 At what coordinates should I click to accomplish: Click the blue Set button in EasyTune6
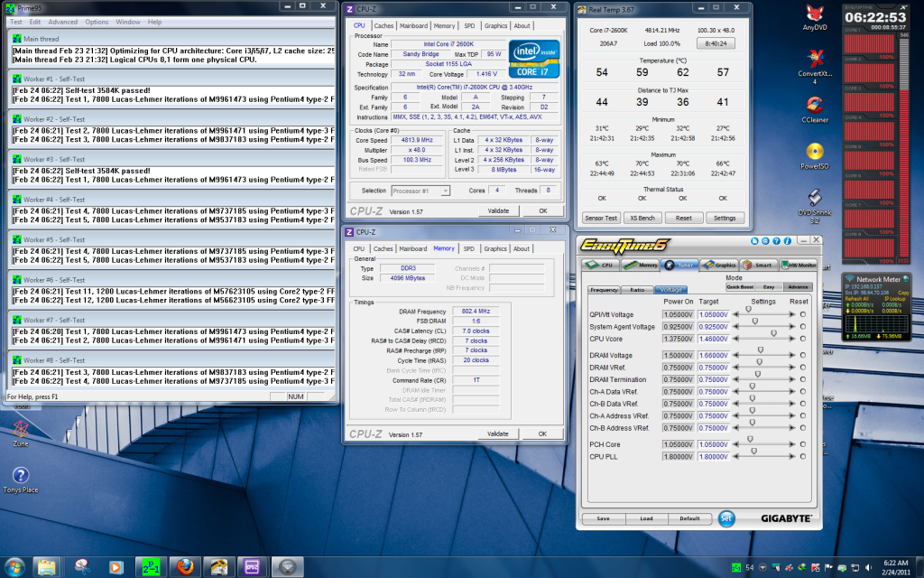tap(726, 518)
